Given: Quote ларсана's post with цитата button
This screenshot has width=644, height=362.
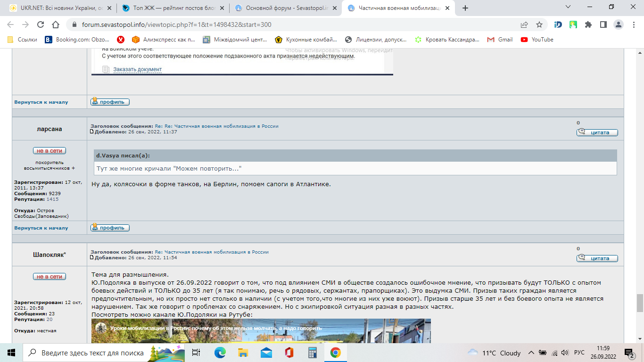Looking at the screenshot, I should [597, 132].
